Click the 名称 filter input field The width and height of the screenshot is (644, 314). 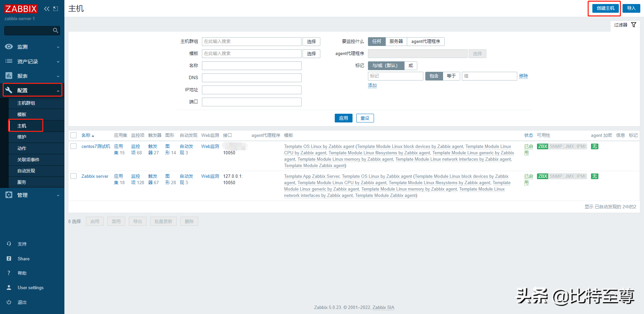tap(252, 66)
